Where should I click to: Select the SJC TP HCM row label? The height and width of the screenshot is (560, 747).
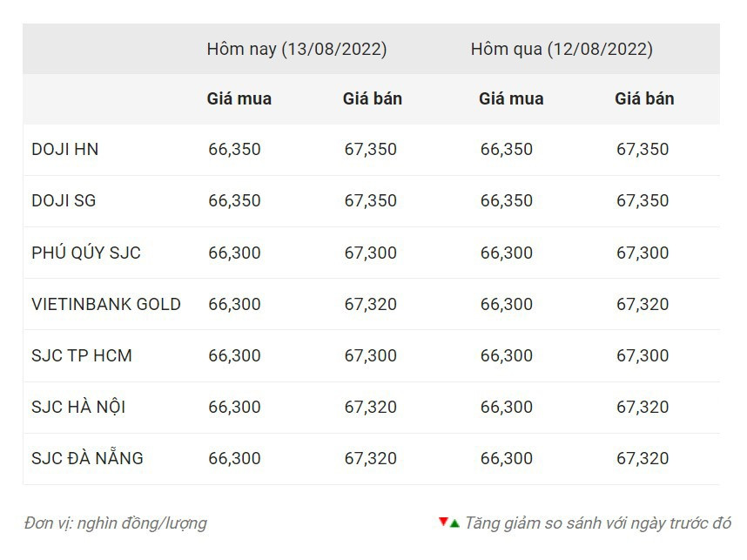pyautogui.click(x=82, y=355)
